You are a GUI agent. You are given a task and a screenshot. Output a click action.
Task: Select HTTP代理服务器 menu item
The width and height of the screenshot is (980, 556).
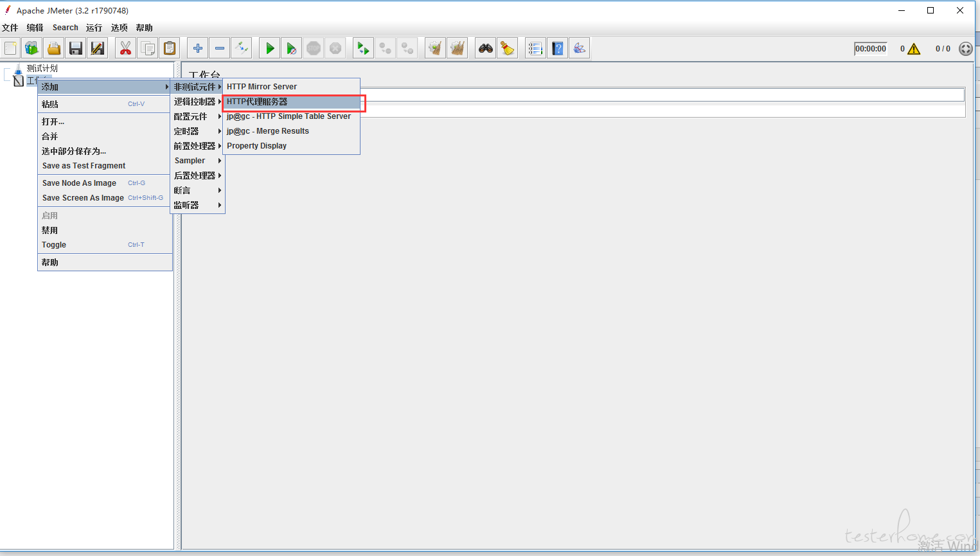[291, 102]
